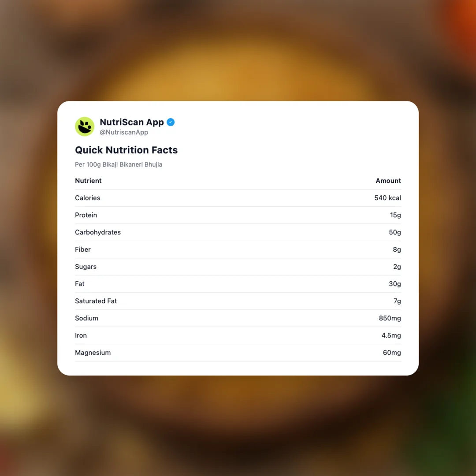
Task: Click the Amount column header
Action: pos(388,181)
